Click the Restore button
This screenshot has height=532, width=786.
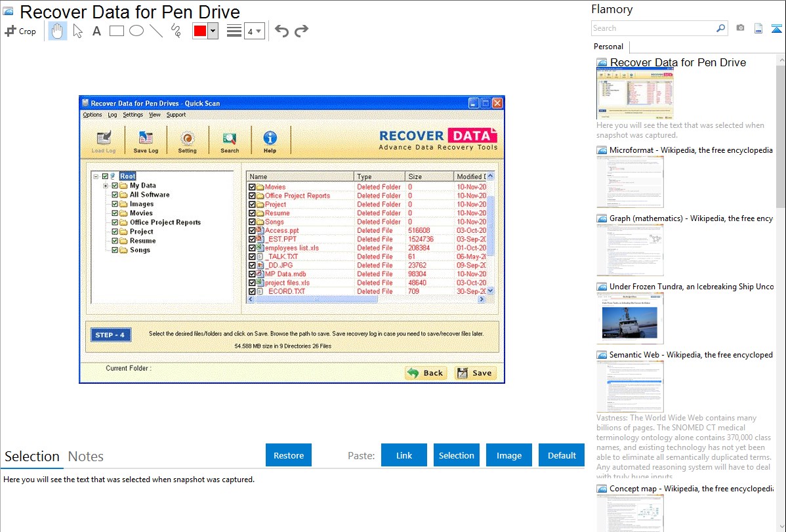click(289, 455)
